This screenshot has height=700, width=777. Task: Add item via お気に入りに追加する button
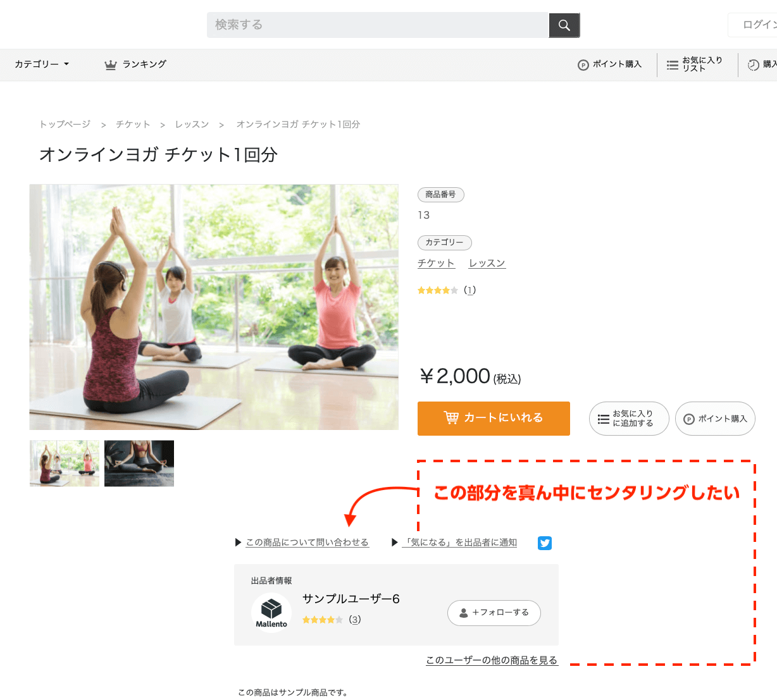click(x=628, y=419)
